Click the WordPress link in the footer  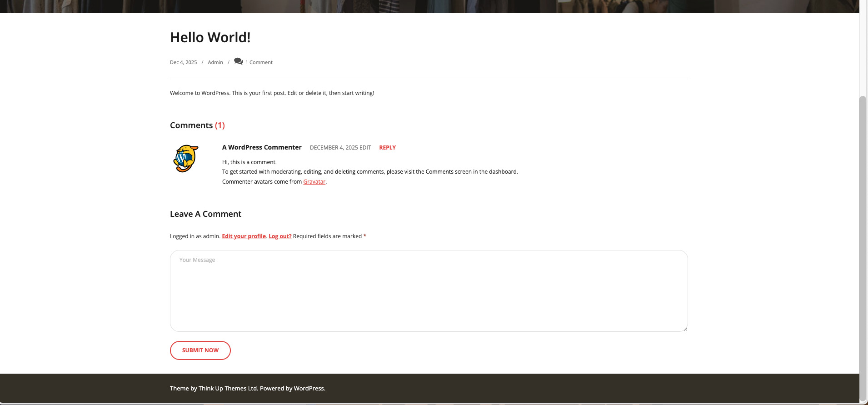click(x=309, y=389)
